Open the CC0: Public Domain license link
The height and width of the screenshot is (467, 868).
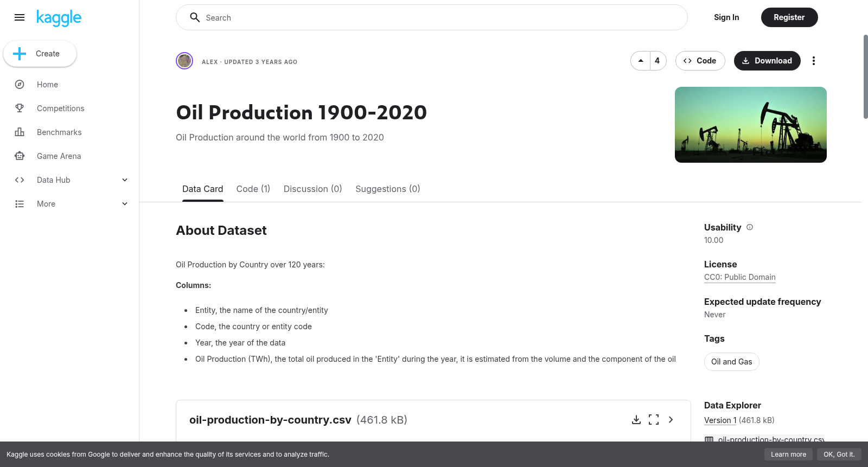coord(740,277)
